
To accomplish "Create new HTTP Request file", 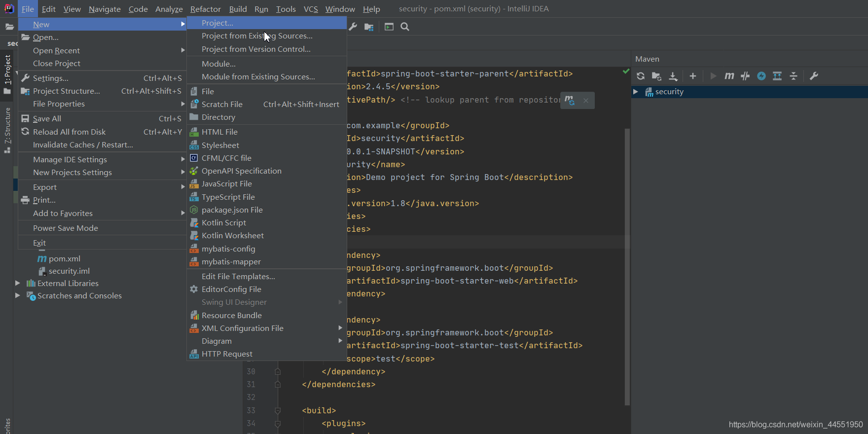I will [266, 354].
